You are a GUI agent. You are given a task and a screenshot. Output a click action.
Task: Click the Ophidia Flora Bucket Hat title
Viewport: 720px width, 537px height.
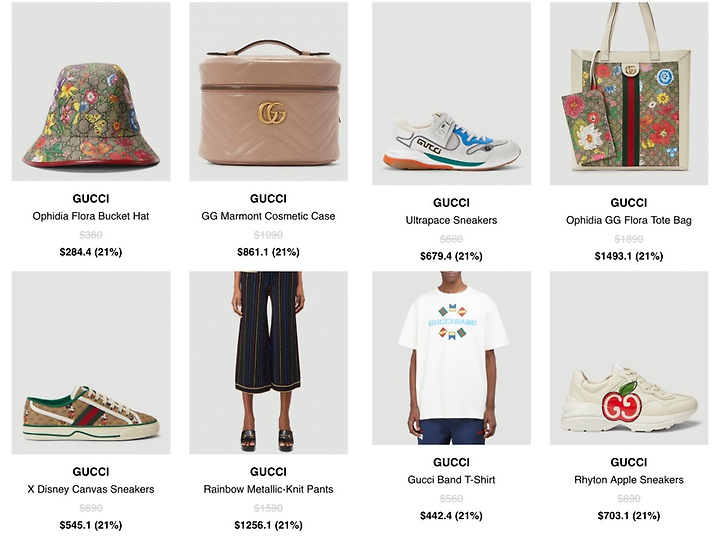pos(91,216)
